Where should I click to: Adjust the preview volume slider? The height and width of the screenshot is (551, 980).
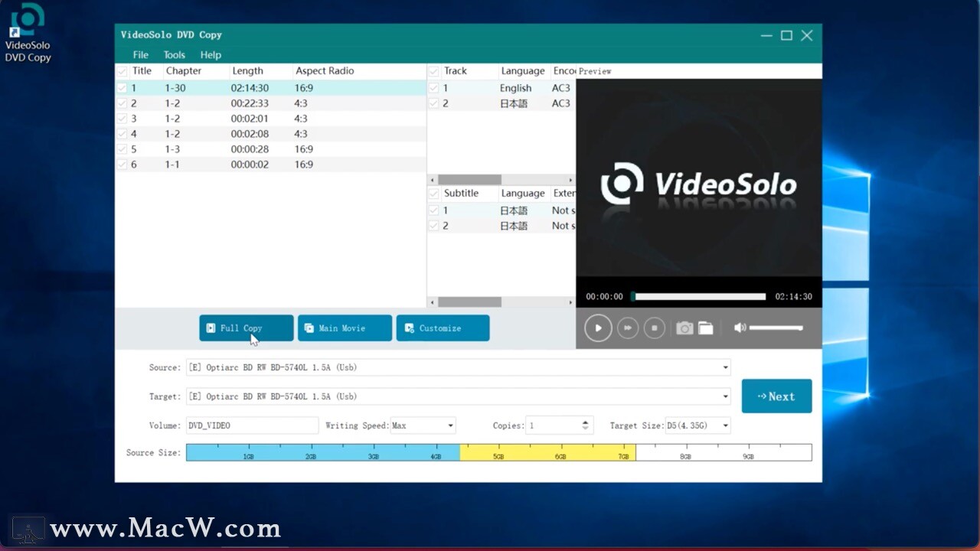point(776,328)
